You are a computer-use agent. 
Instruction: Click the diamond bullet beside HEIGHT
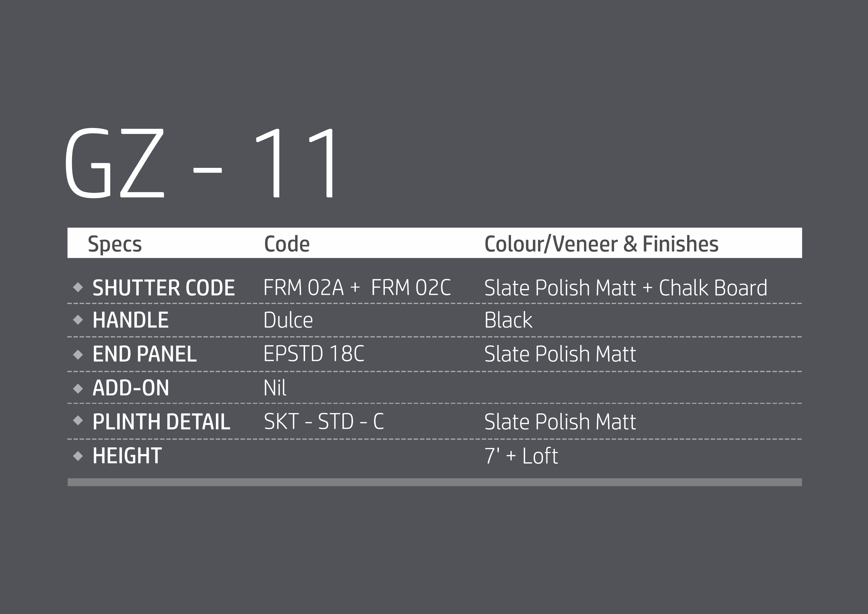(78, 456)
